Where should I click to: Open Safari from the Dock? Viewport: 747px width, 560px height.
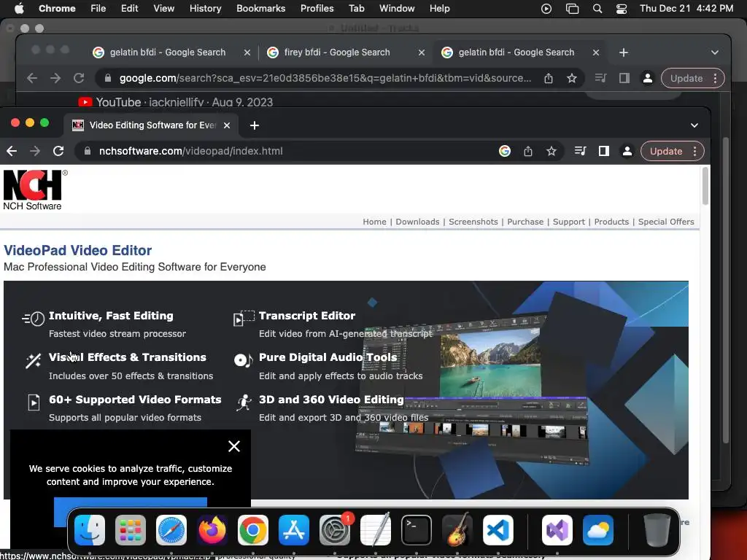(x=171, y=530)
